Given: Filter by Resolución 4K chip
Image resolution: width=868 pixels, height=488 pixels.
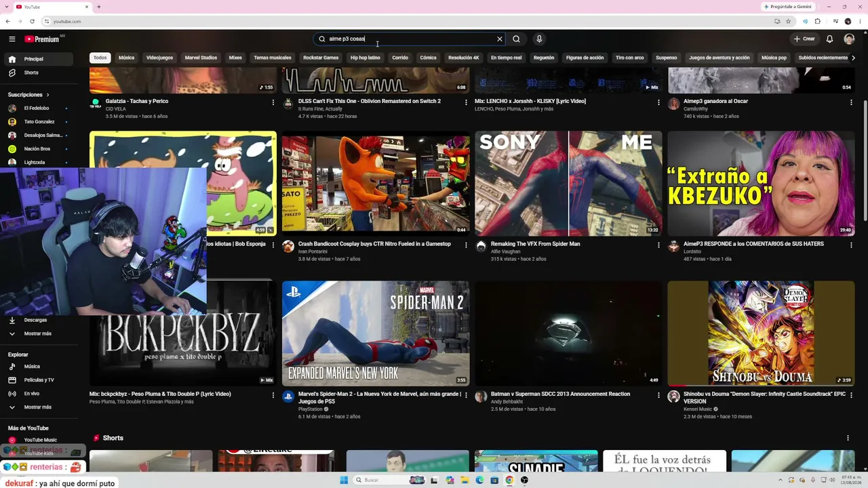Looking at the screenshot, I should (464, 58).
